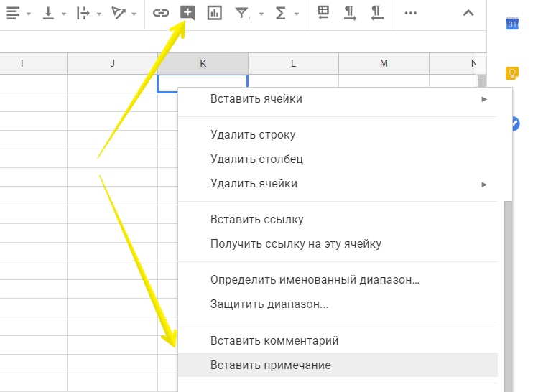
Task: Select column L header
Action: [x=293, y=63]
